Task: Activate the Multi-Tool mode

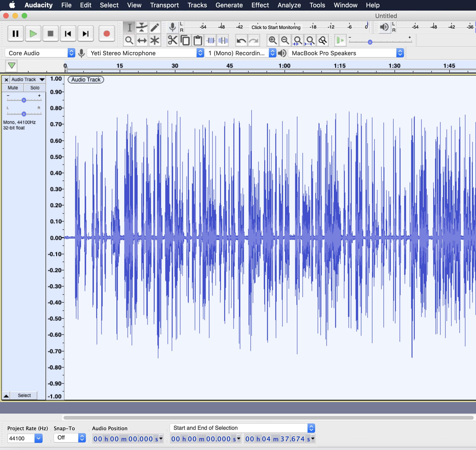Action: tap(155, 40)
